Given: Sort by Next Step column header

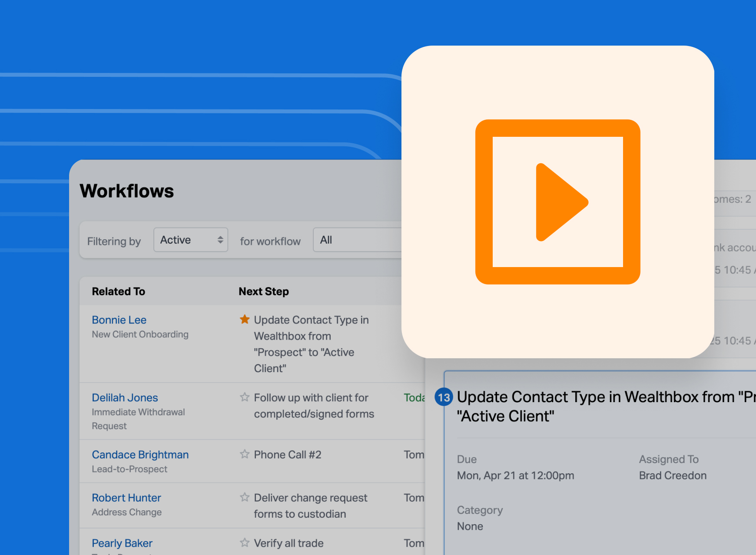Looking at the screenshot, I should click(x=264, y=291).
